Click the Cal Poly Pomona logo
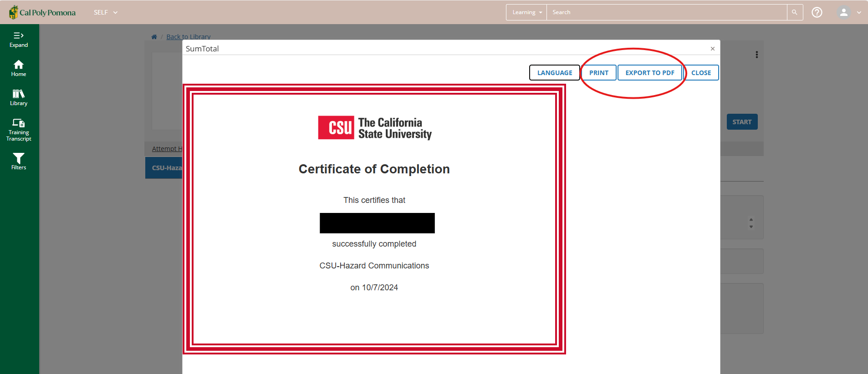 click(x=42, y=12)
